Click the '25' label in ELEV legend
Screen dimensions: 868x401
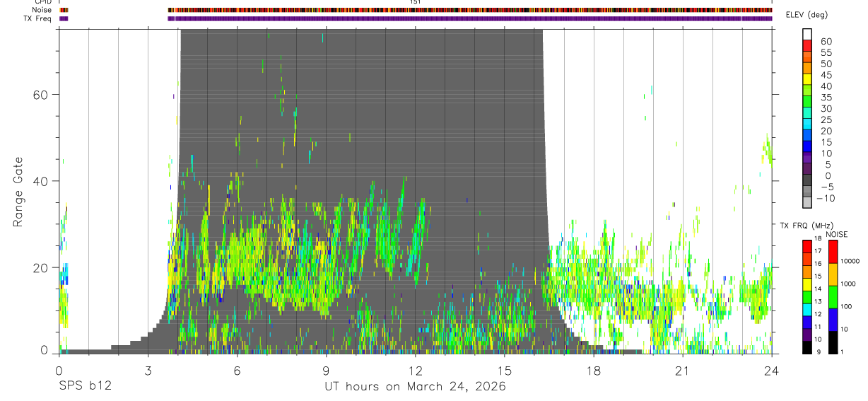click(826, 120)
